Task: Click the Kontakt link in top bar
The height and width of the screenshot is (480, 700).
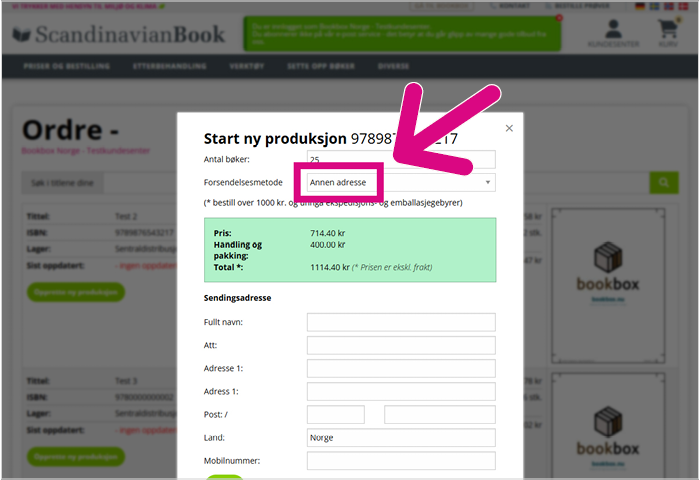Action: coord(509,6)
